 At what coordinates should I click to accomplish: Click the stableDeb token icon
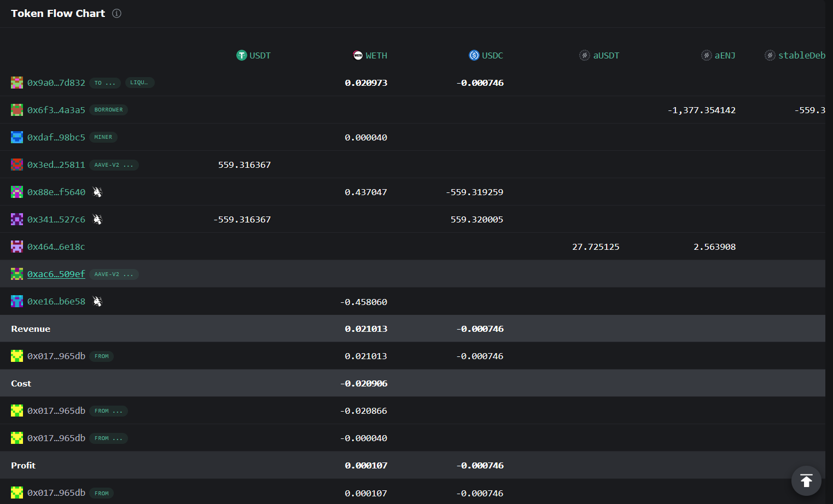click(x=770, y=55)
